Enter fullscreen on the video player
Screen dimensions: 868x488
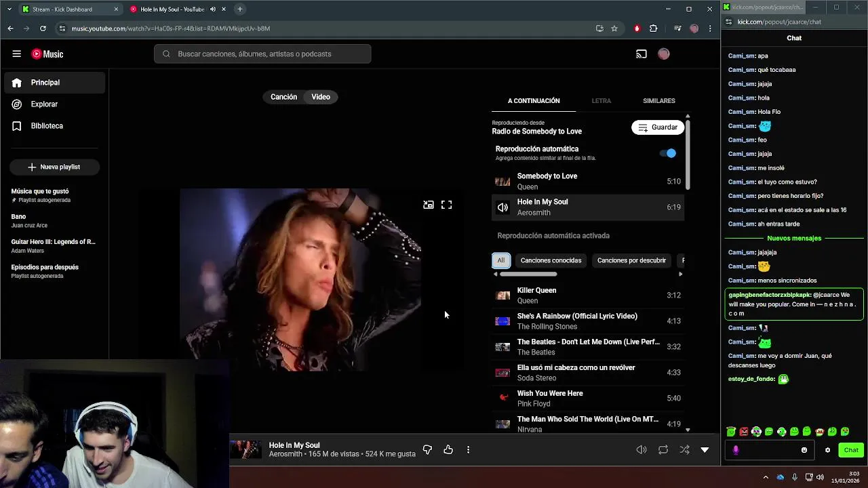pyautogui.click(x=446, y=205)
